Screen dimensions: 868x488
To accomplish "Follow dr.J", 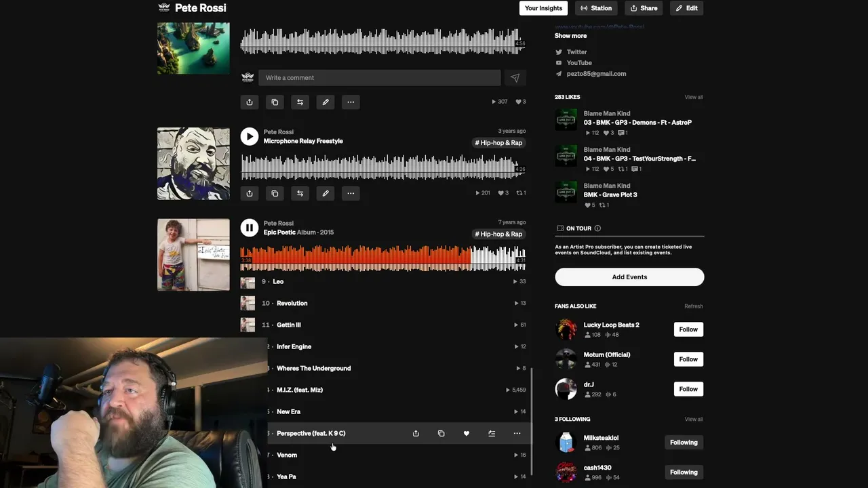I will [688, 389].
